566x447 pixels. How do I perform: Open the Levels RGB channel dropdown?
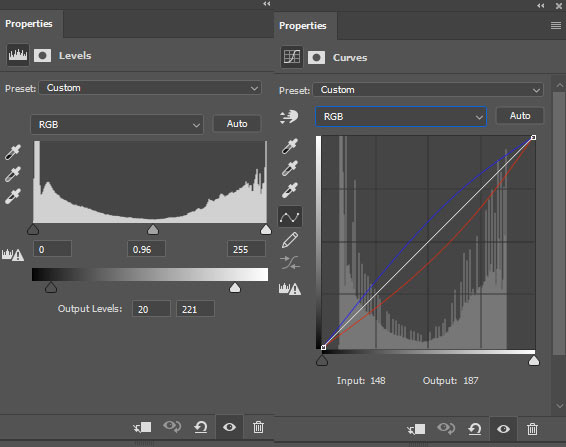coord(117,125)
